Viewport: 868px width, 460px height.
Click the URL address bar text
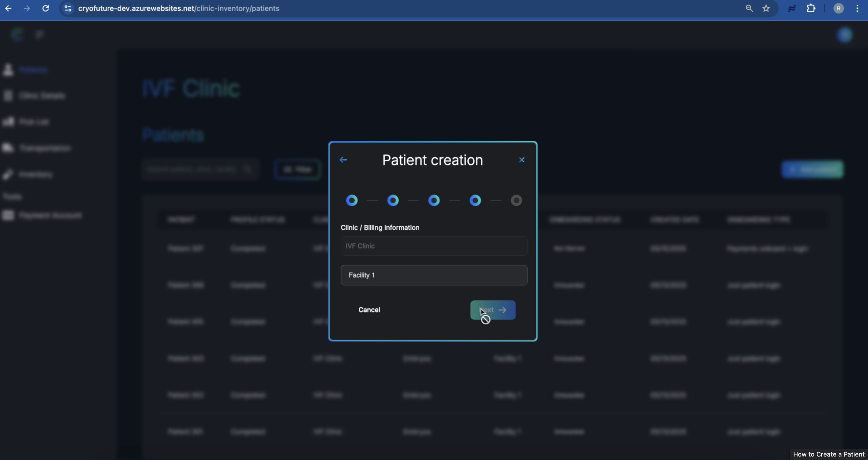(179, 8)
